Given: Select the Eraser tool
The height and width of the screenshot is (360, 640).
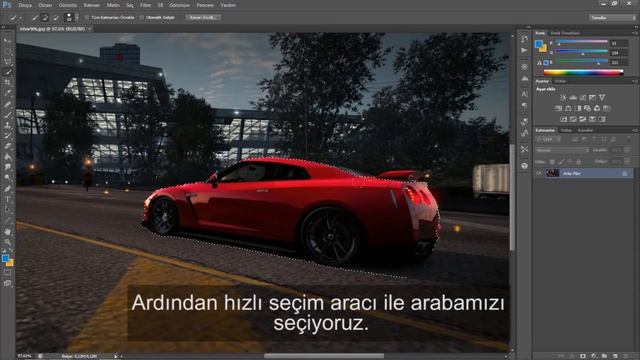Looking at the screenshot, I should tap(7, 147).
